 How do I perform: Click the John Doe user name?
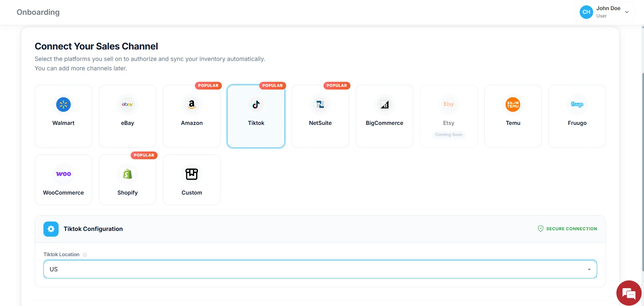608,8
